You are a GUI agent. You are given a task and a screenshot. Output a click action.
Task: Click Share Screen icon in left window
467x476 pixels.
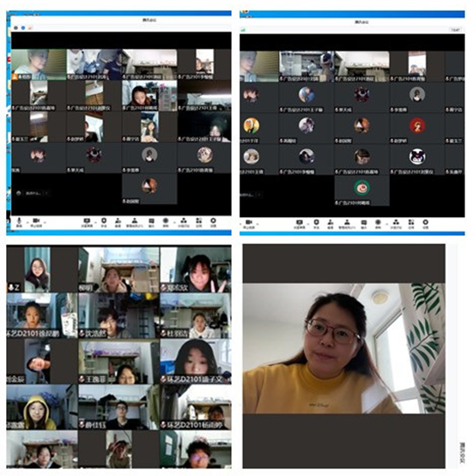click(x=87, y=222)
